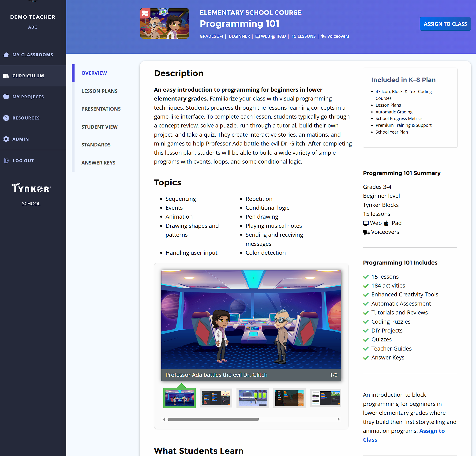Select fifth gallery thumbnail
Image resolution: width=476 pixels, height=456 pixels.
point(326,398)
